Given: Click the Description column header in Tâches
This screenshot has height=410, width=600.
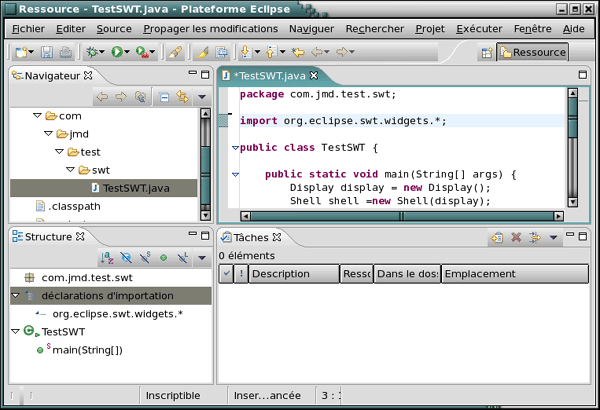Looking at the screenshot, I should tap(294, 273).
